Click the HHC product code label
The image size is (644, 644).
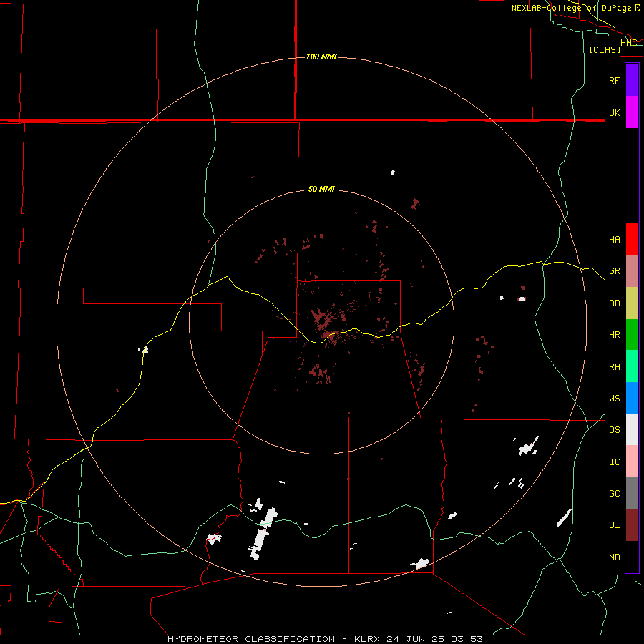pyautogui.click(x=628, y=43)
